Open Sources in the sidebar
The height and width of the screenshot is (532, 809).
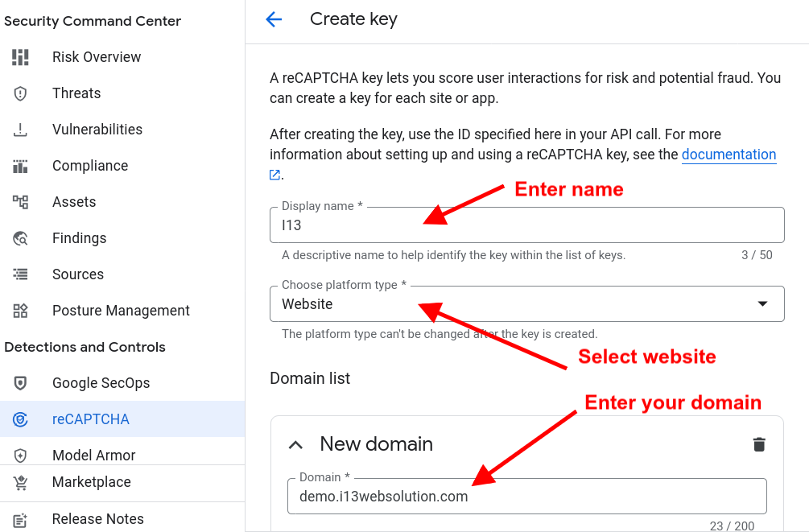[78, 274]
